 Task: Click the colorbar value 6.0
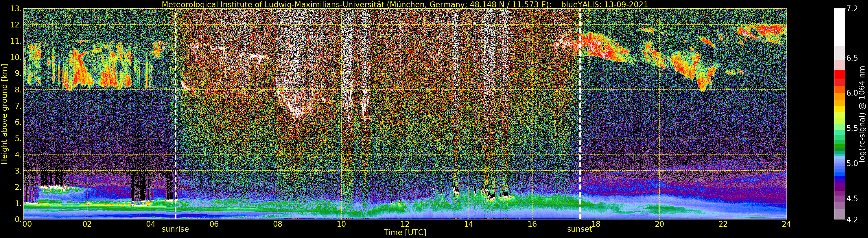852,93
